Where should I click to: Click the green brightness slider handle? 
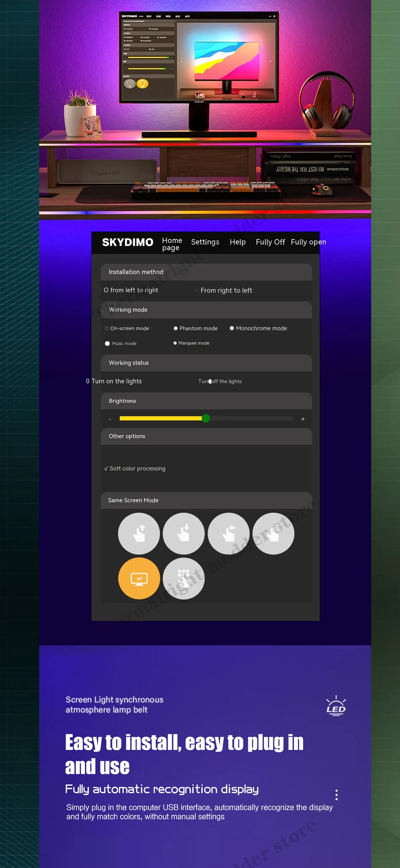[x=206, y=418]
